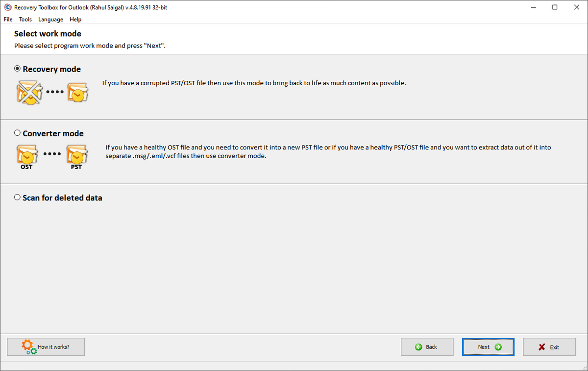Image resolution: width=588 pixels, height=371 pixels.
Task: Click the Recovery Toolbox app icon in title bar
Action: 6,7
